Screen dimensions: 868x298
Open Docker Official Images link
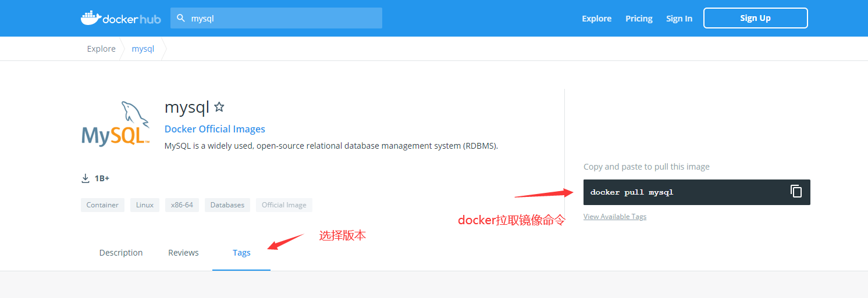pyautogui.click(x=215, y=129)
